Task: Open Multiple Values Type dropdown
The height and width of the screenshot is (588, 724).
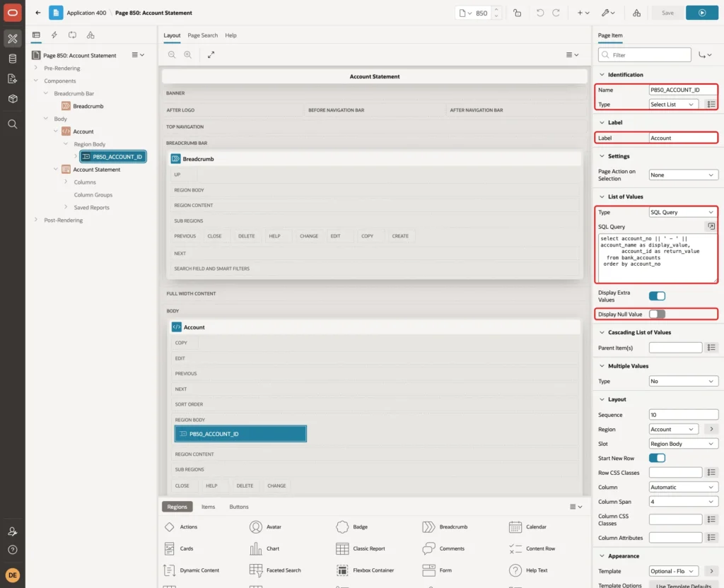Action: (x=684, y=381)
